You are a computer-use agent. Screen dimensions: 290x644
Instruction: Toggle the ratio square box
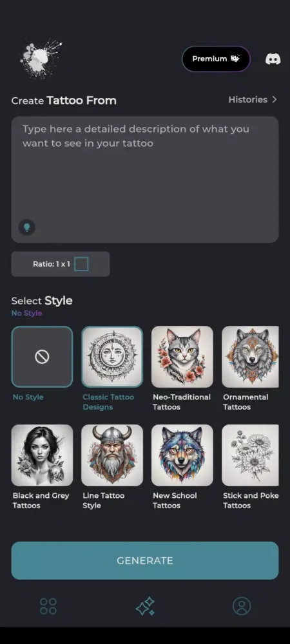point(81,264)
